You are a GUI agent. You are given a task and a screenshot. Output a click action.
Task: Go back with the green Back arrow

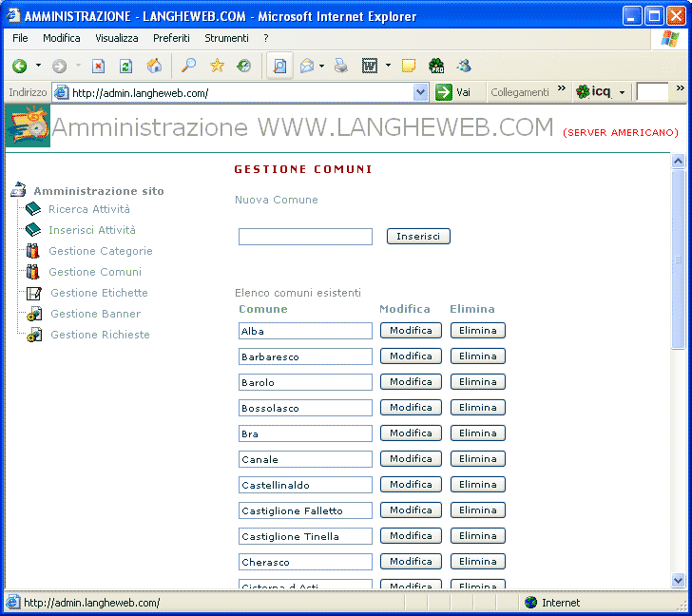[x=19, y=67]
